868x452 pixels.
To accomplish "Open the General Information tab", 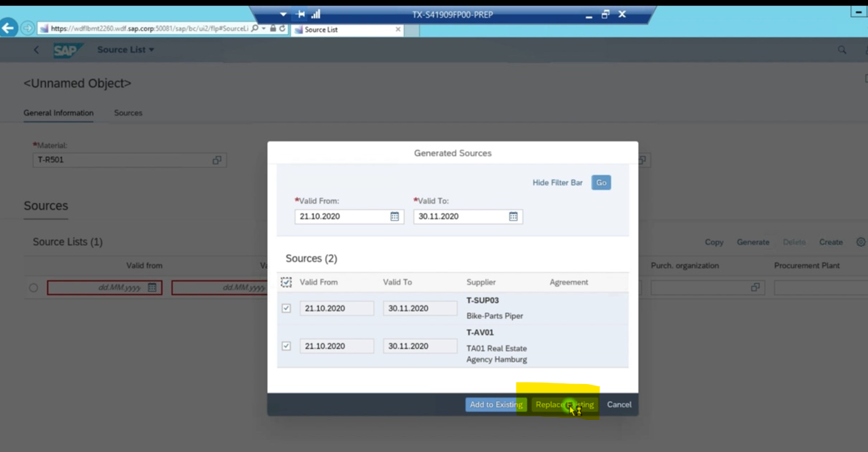I will [59, 113].
